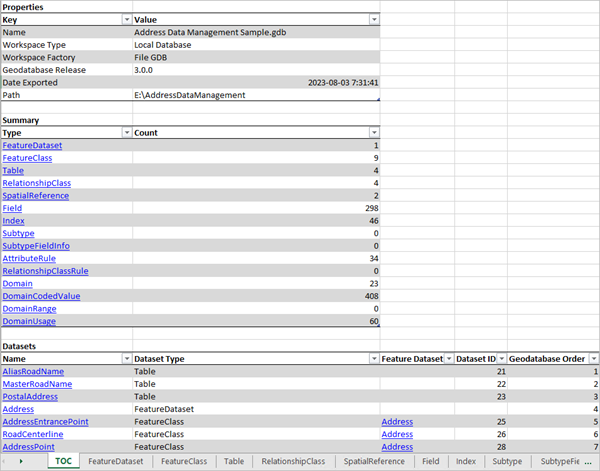Open the AliasRoadName dataset link
Screen dimensions: 600x471
click(32, 371)
